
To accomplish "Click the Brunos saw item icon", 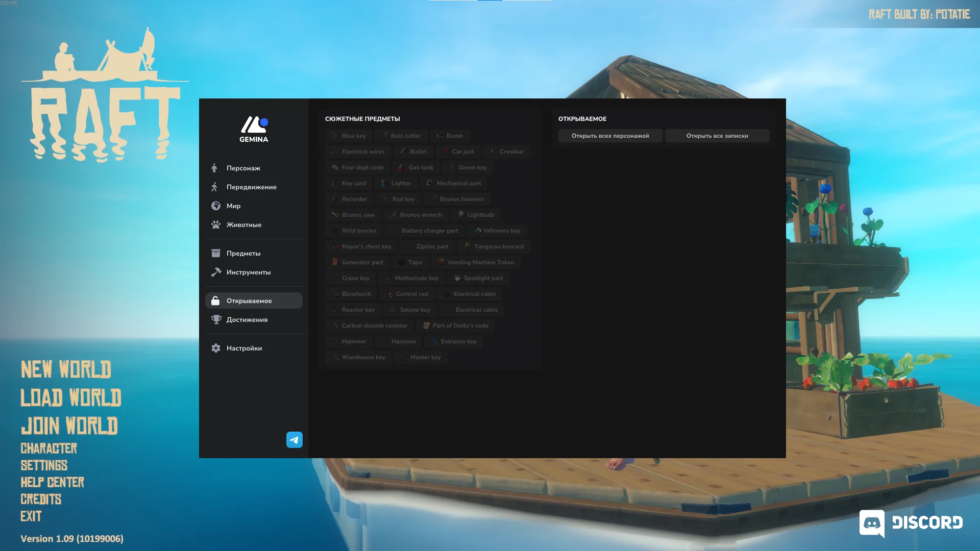I will click(335, 215).
